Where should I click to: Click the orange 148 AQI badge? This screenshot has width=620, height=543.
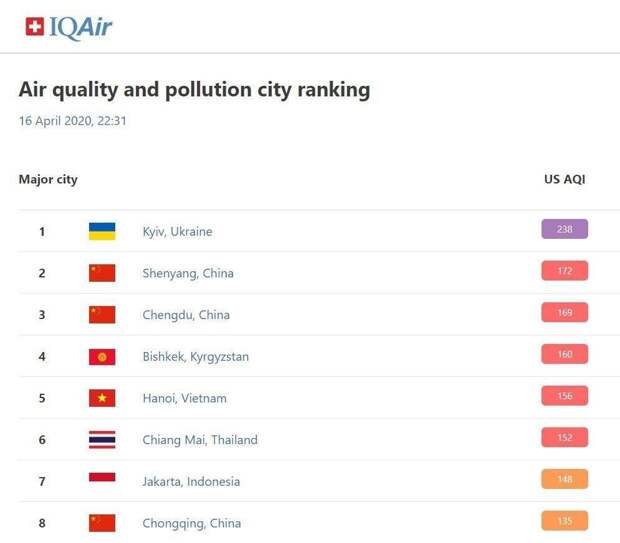pos(565,479)
